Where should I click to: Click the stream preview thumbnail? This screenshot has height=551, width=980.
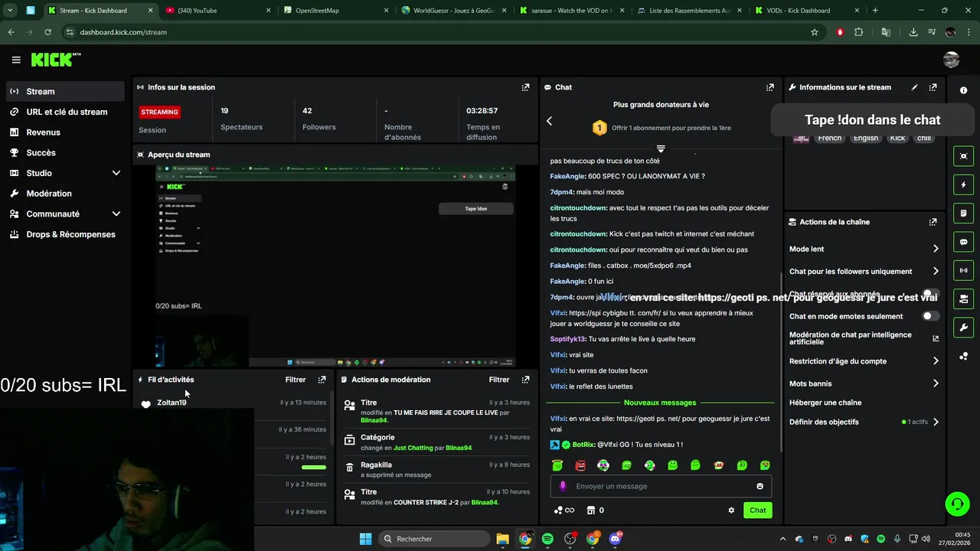coord(335,266)
